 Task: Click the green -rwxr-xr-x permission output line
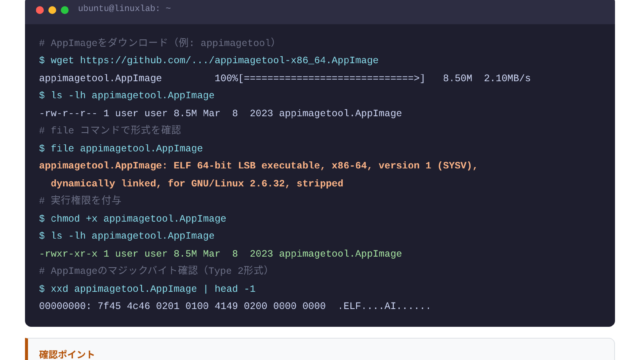pos(220,253)
